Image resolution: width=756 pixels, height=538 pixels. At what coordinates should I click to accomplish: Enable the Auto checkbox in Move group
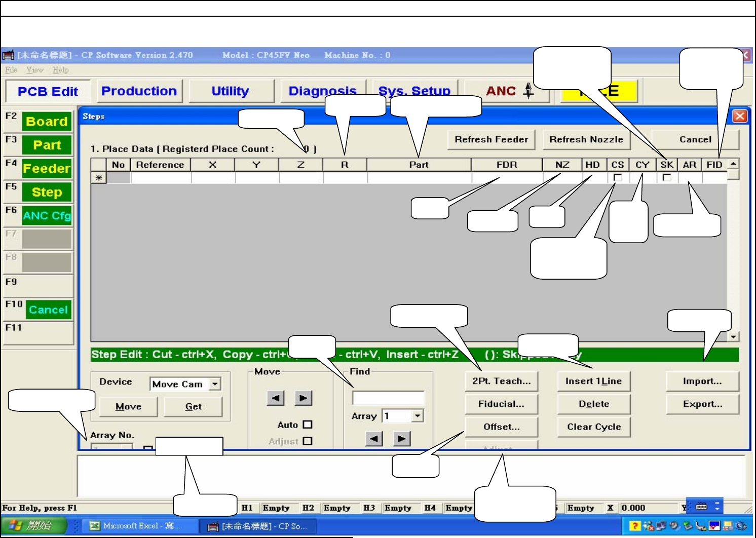point(308,425)
